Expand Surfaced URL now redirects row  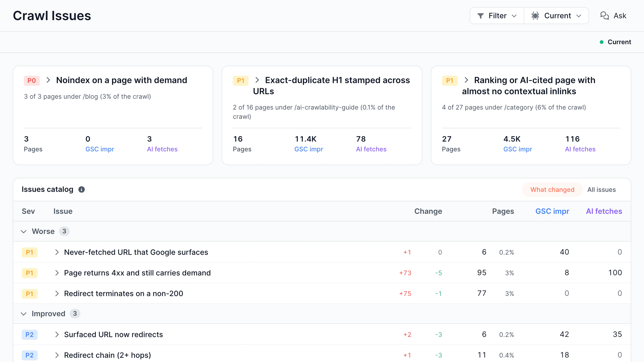tap(57, 334)
